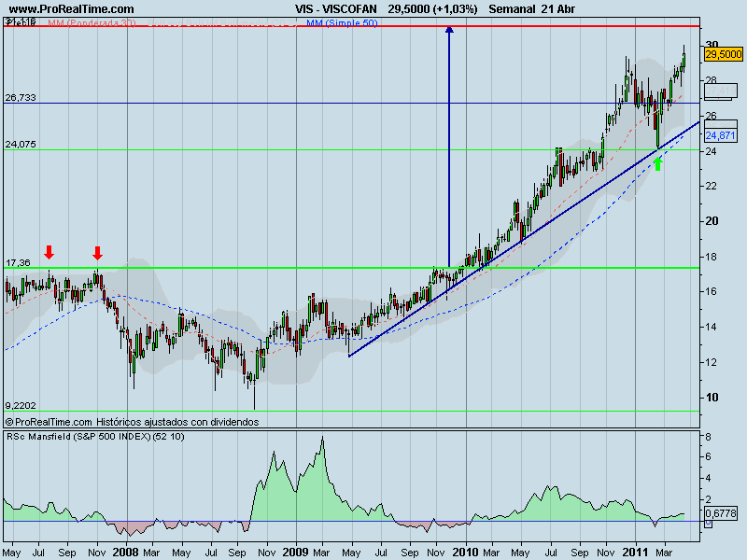Click the 10 price axis label
The height and width of the screenshot is (560, 747).
click(712, 398)
